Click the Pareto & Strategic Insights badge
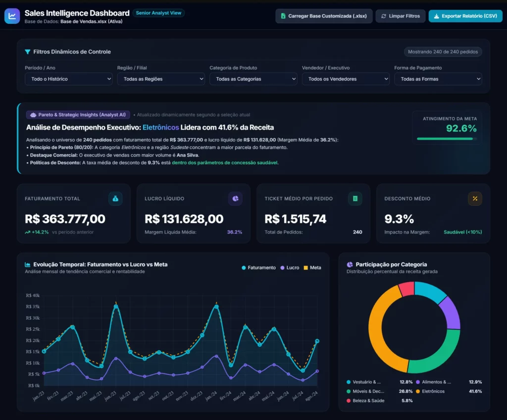 78,115
